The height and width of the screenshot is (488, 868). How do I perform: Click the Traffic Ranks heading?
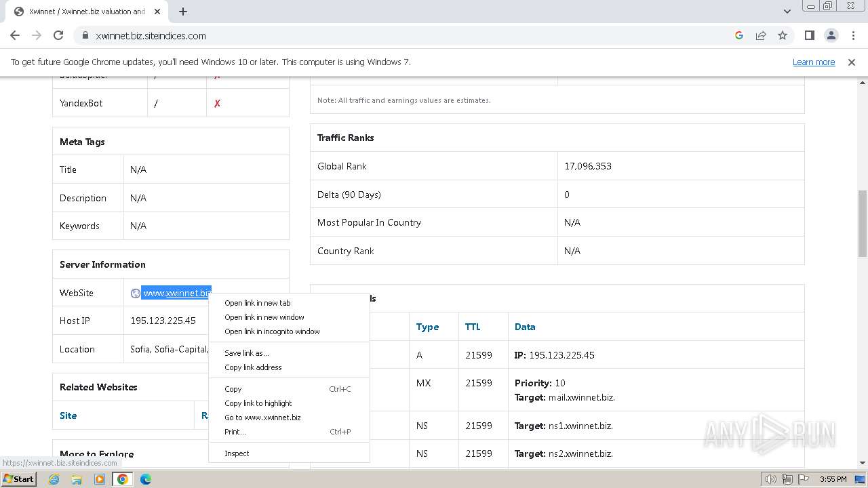click(346, 138)
